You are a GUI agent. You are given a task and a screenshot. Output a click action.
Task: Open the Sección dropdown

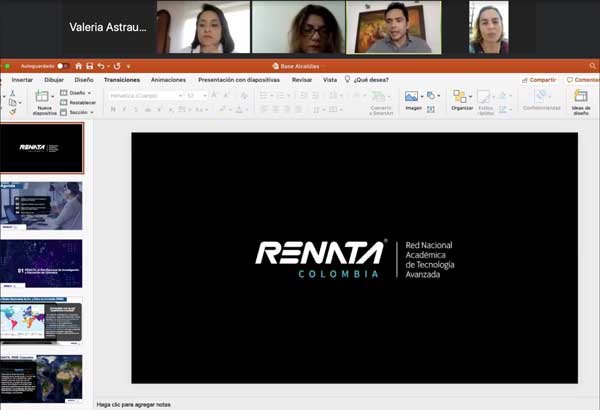77,112
